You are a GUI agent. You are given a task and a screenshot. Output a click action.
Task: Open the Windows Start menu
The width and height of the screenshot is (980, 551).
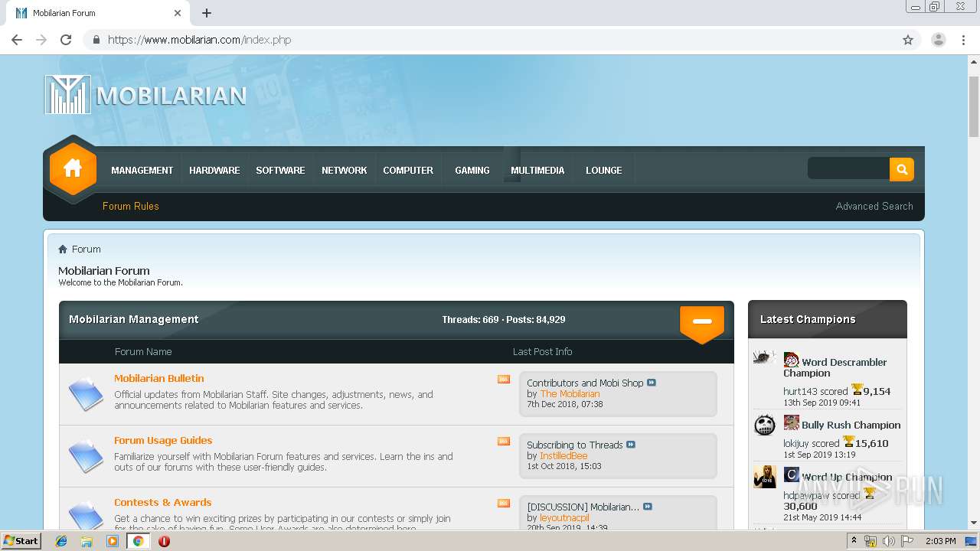pos(21,541)
